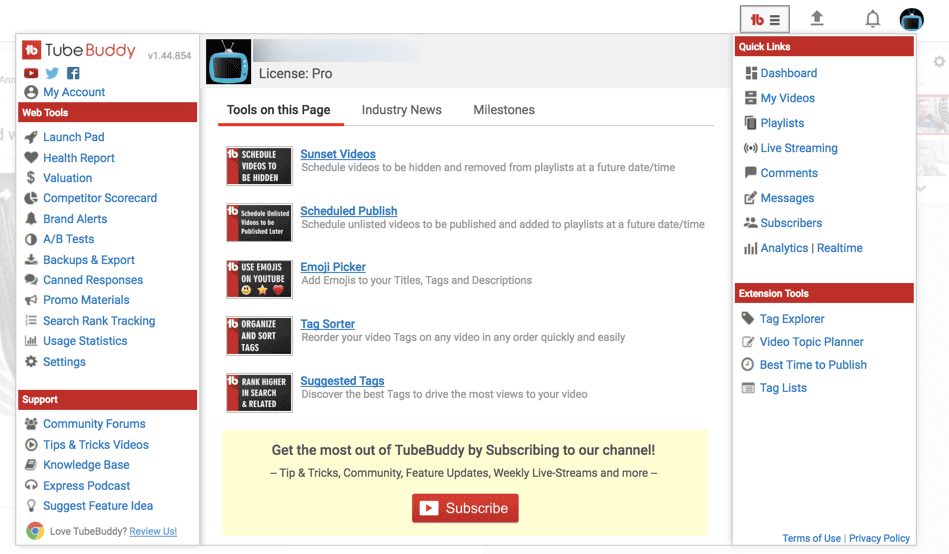Open the Privacy Policy link
Viewport: 949px width, 554px height.
click(x=879, y=538)
